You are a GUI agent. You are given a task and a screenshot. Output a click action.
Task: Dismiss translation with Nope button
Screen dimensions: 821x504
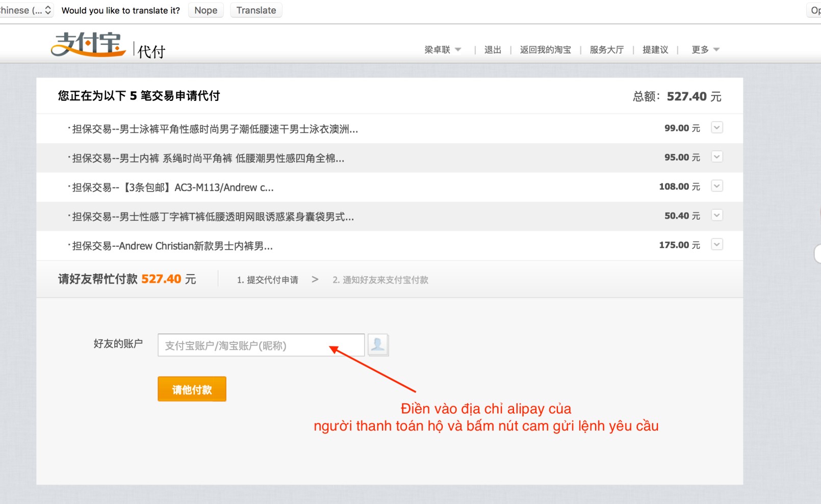click(206, 10)
